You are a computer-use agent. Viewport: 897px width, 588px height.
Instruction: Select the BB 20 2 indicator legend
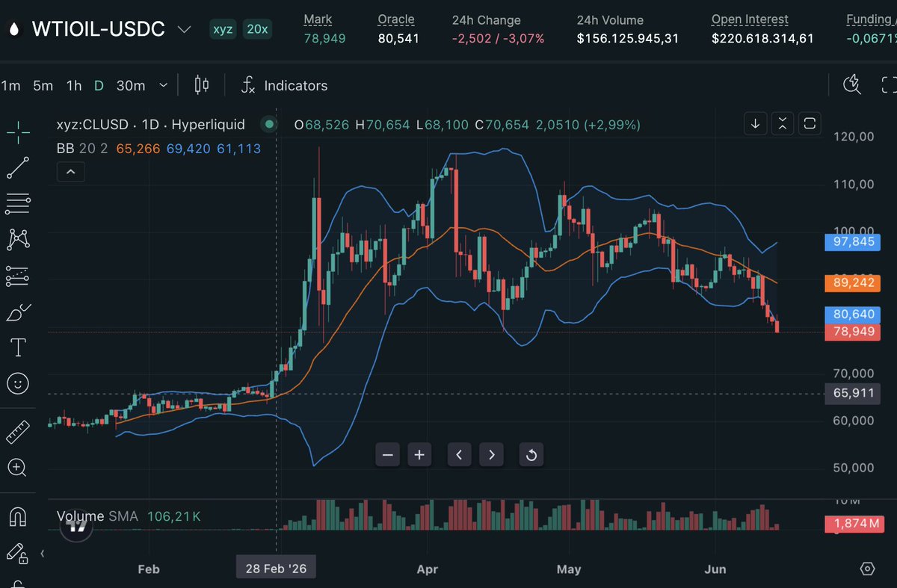(82, 149)
